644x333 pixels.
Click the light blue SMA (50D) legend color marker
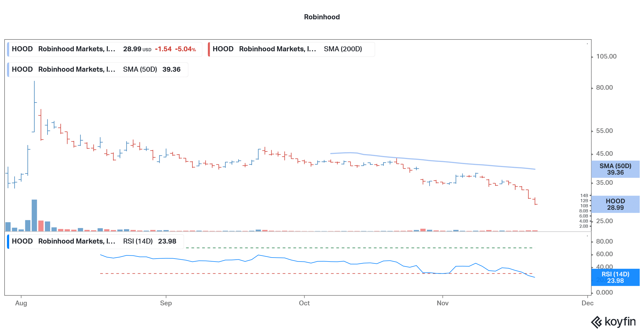tap(8, 70)
